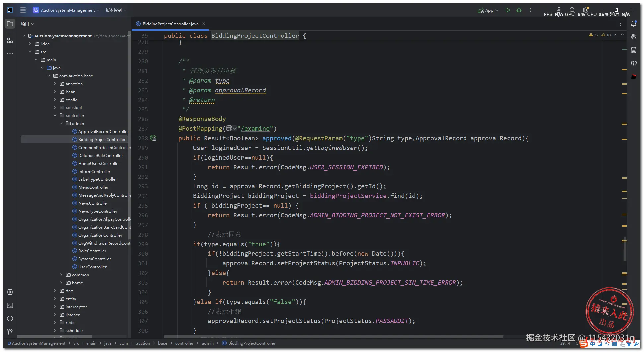644x352 pixels.
Task: Open the Terminal tool window
Action: coord(10,305)
